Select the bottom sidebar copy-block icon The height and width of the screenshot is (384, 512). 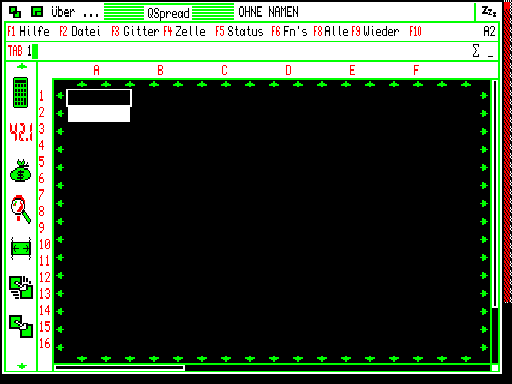point(21,326)
